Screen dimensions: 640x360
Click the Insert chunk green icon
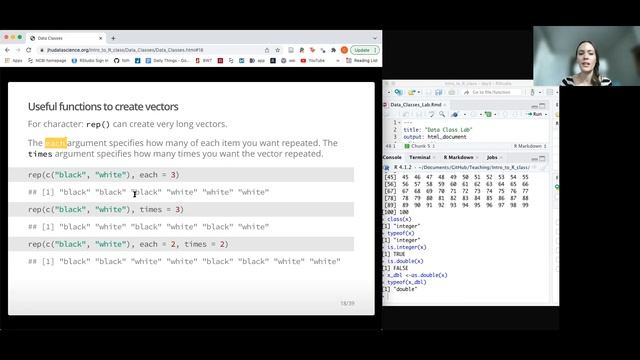(x=488, y=114)
